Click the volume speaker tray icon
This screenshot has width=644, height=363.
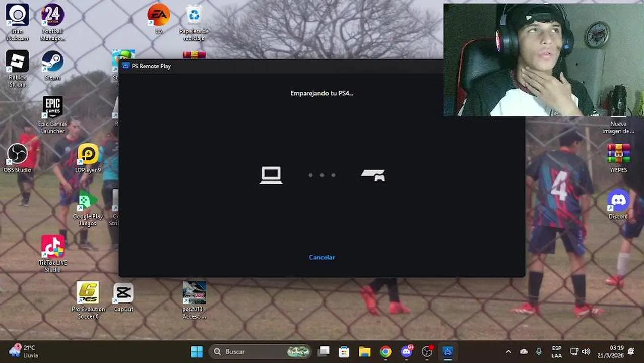[x=586, y=352]
